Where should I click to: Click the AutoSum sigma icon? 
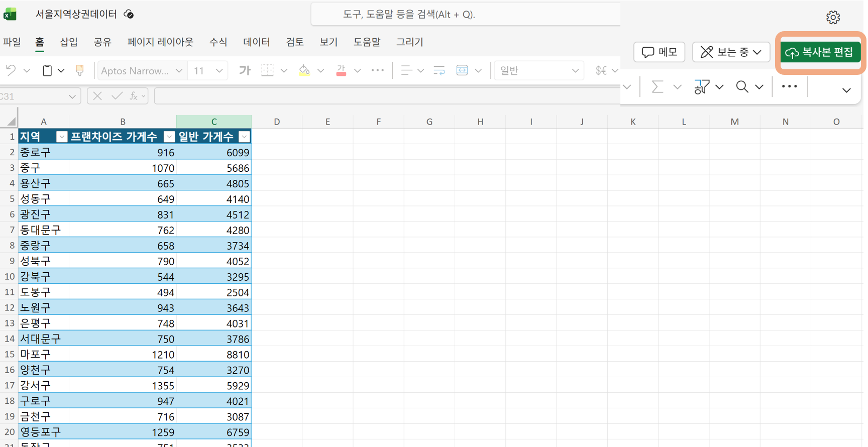tap(657, 87)
